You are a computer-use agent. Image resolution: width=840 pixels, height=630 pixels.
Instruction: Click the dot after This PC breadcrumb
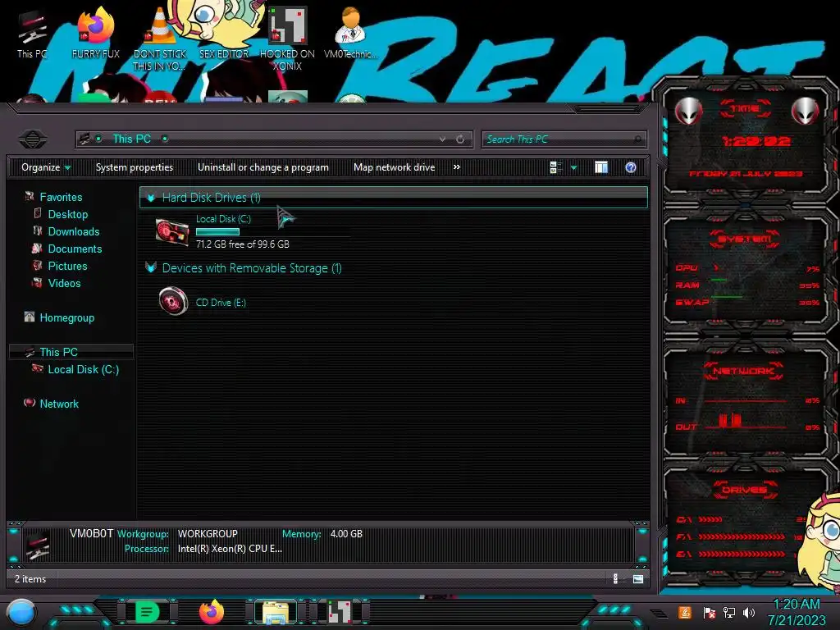[165, 139]
